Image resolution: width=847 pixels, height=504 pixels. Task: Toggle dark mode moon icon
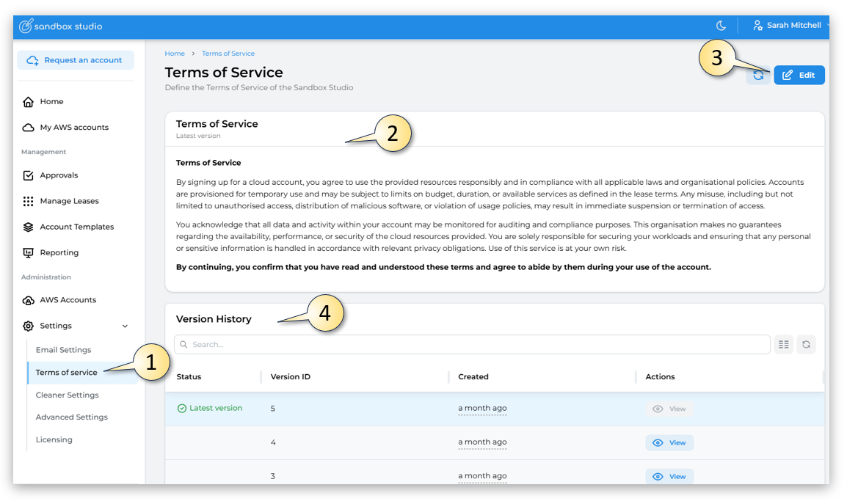tap(721, 26)
